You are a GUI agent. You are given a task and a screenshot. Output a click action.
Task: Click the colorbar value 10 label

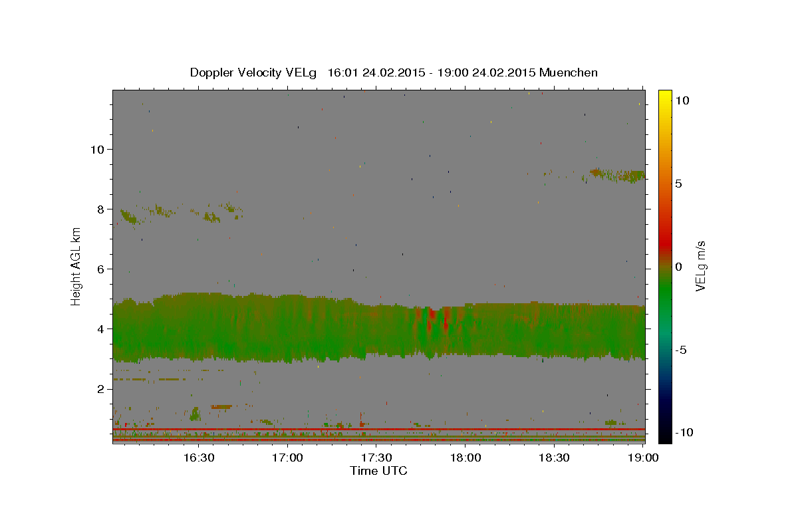pyautogui.click(x=682, y=100)
